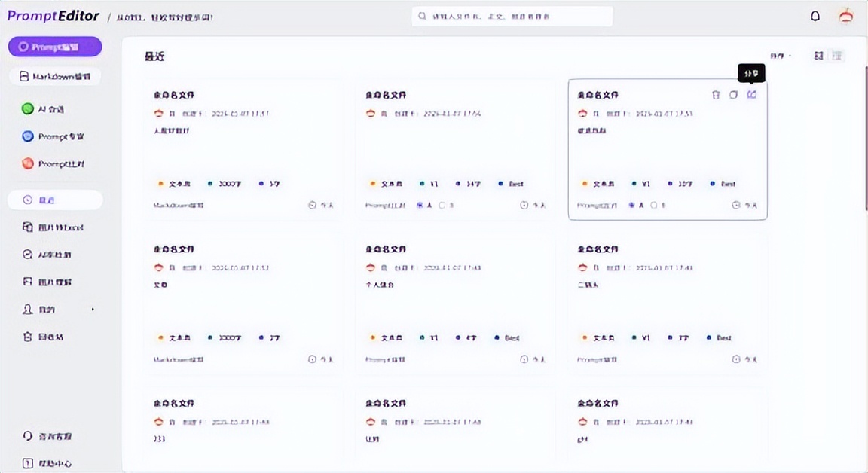Share the top-right card via 分享 icon
The height and width of the screenshot is (473, 868).
[751, 94]
